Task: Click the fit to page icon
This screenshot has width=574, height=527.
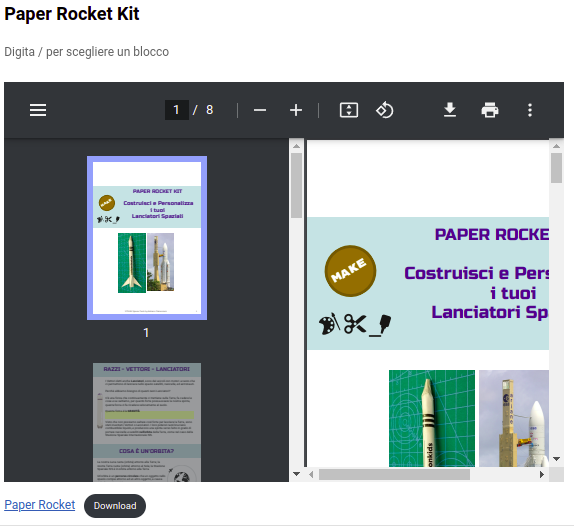Action: point(349,110)
